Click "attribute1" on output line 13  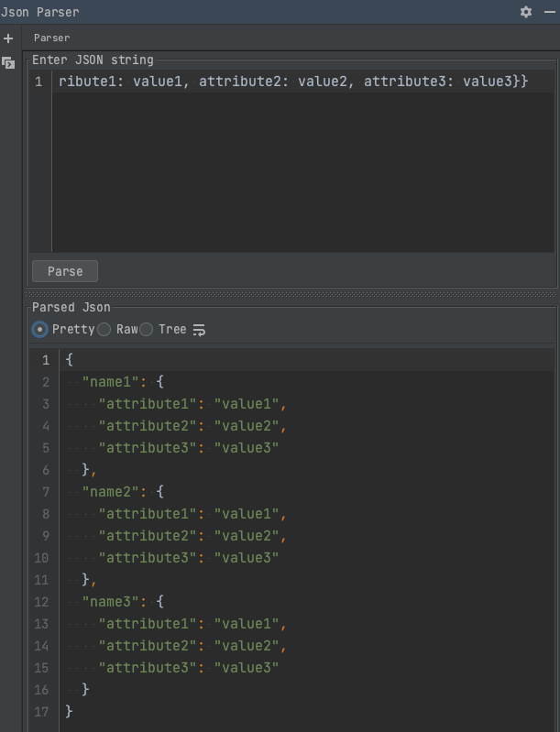click(x=148, y=624)
